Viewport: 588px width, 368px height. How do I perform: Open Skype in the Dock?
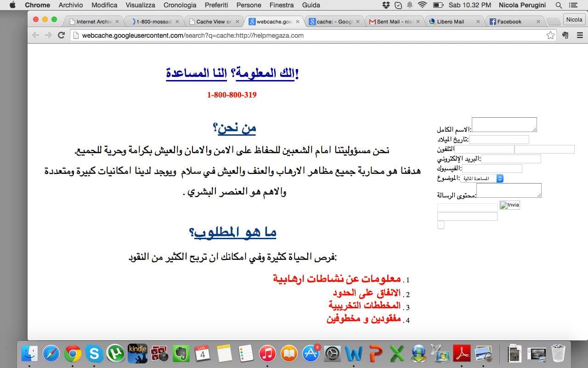pos(94,354)
